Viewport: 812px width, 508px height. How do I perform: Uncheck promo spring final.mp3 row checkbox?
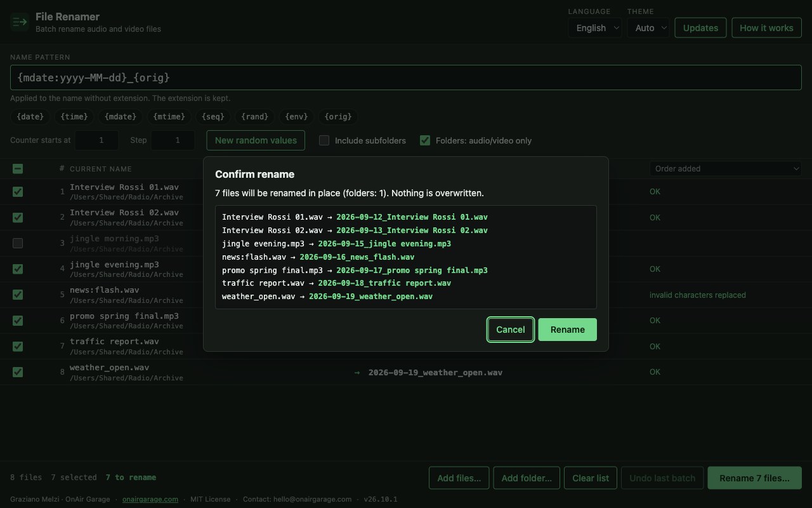pyautogui.click(x=18, y=321)
